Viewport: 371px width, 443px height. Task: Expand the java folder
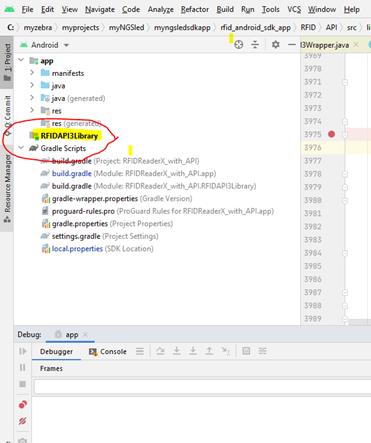tap(32, 85)
